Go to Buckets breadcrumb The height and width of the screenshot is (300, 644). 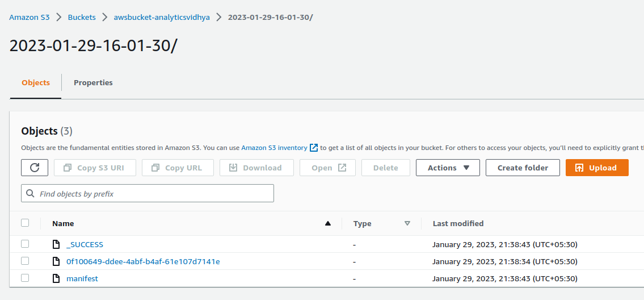coord(82,17)
